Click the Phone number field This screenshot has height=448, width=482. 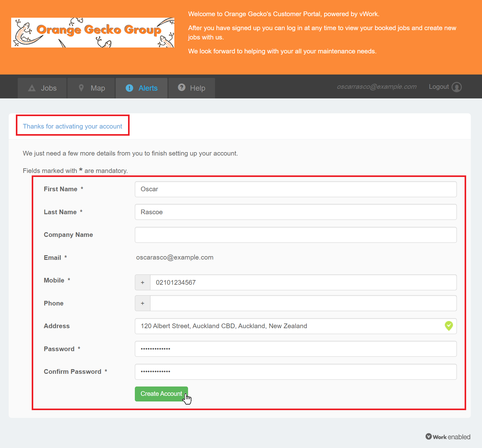303,303
